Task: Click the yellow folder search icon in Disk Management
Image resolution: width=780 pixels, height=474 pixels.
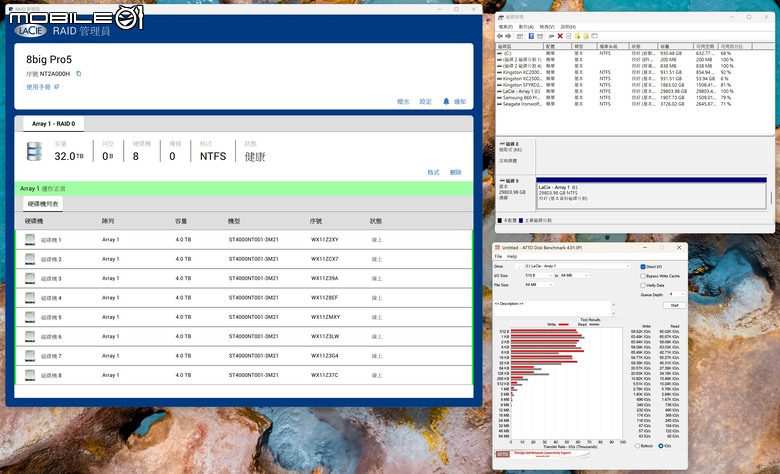Action: [x=586, y=36]
